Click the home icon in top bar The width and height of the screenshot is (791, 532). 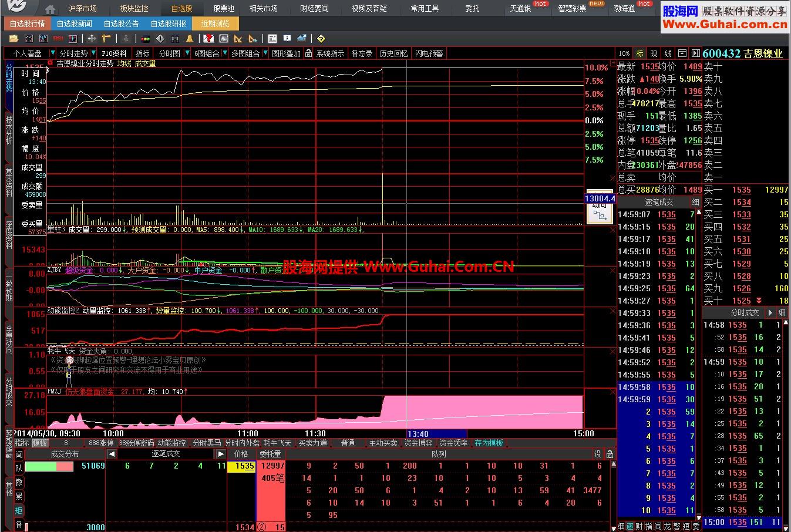pos(51,9)
